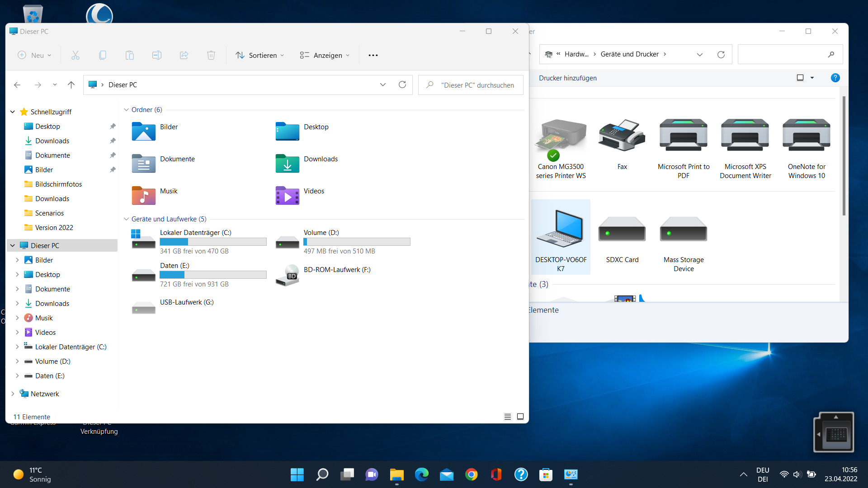
Task: Click the Neu button
Action: (x=34, y=55)
